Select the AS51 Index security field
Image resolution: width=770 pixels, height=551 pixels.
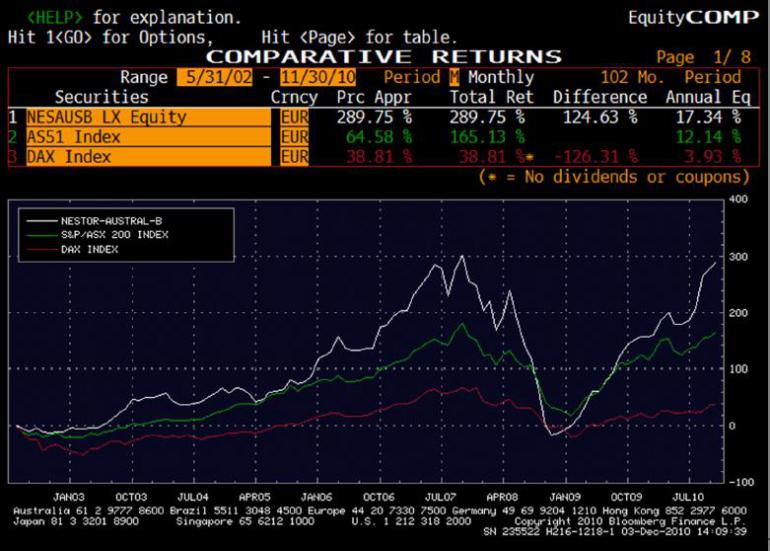(x=148, y=137)
